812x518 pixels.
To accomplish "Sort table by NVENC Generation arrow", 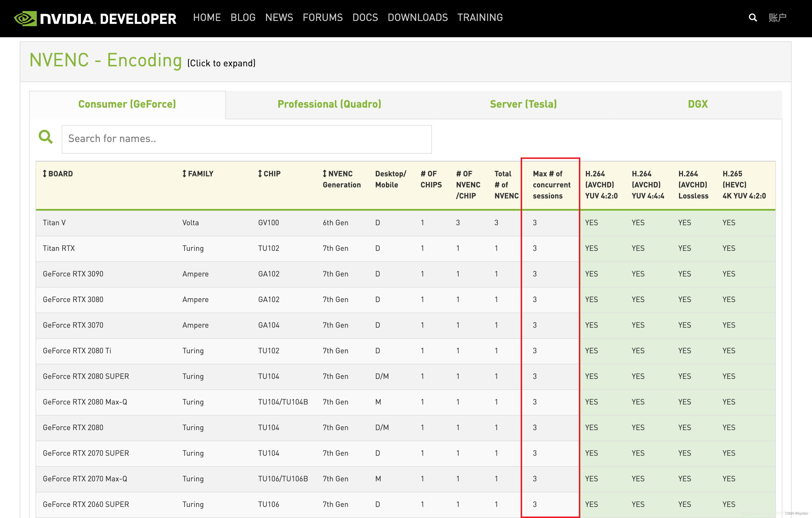I will coord(325,174).
